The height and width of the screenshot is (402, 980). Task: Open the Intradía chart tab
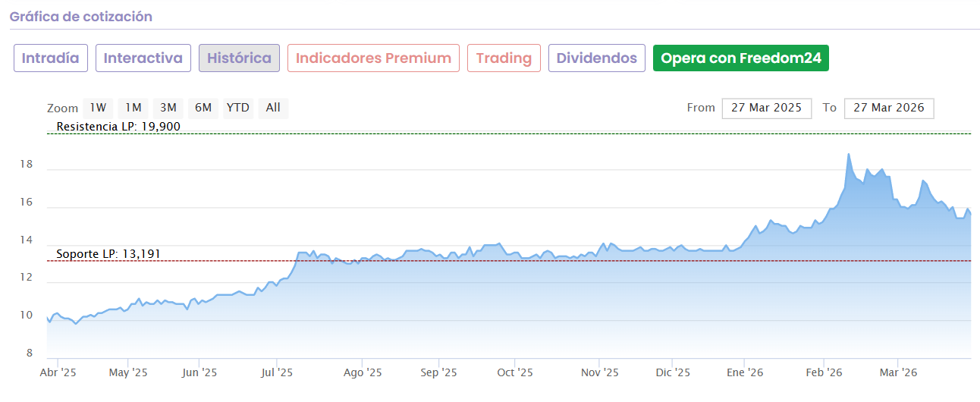tap(51, 58)
